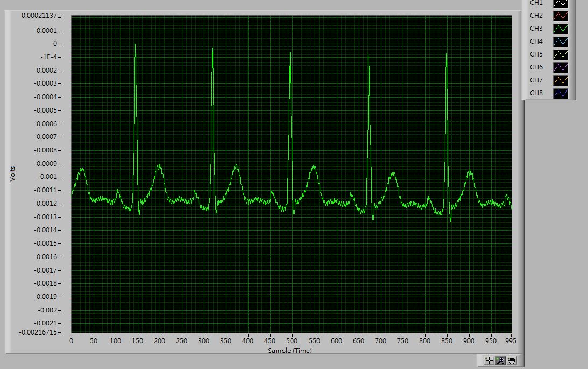Viewport: 588px width, 369px height.
Task: Click the CH7 legend label
Action: 536,80
